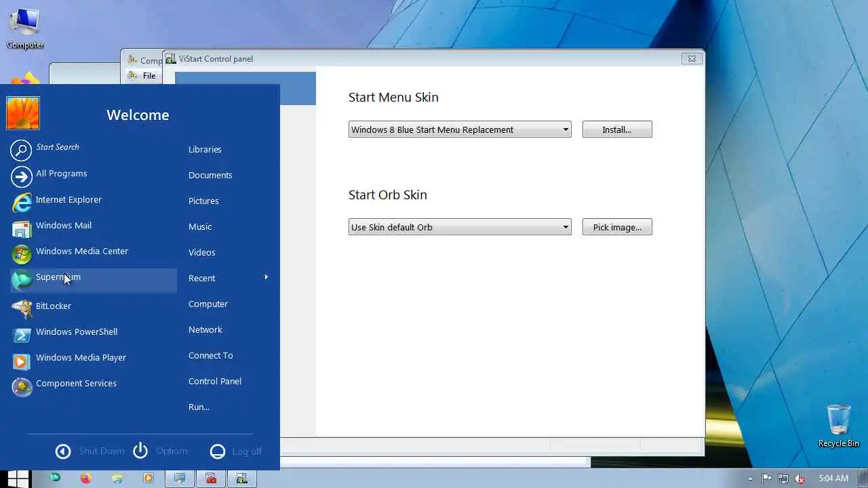Open Media Player from the taskbar
Image resolution: width=868 pixels, height=488 pixels.
[149, 479]
